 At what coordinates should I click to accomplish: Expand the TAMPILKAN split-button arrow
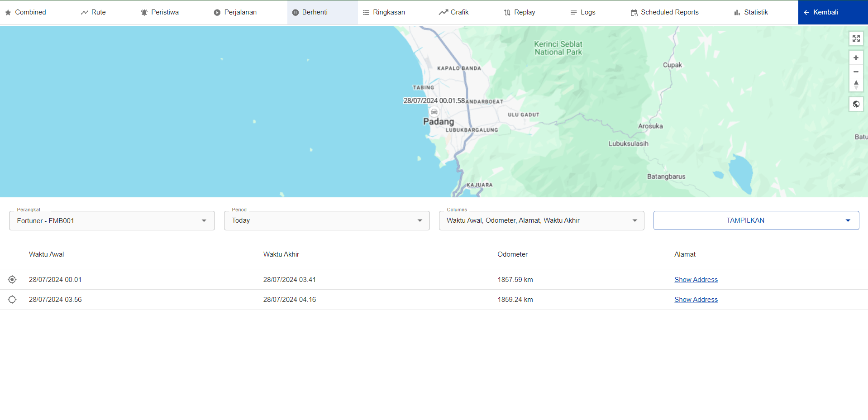coord(848,220)
